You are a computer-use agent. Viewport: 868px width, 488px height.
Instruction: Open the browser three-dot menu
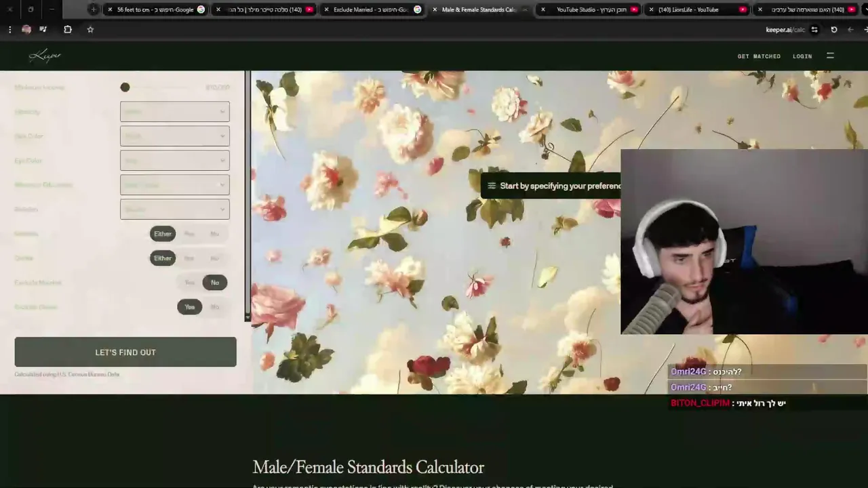[x=9, y=29]
